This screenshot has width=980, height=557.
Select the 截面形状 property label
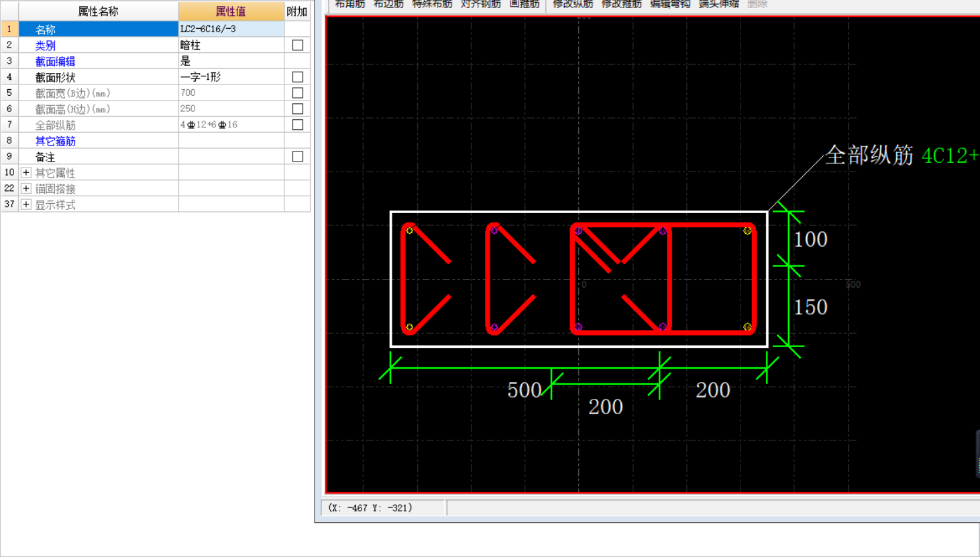[55, 78]
